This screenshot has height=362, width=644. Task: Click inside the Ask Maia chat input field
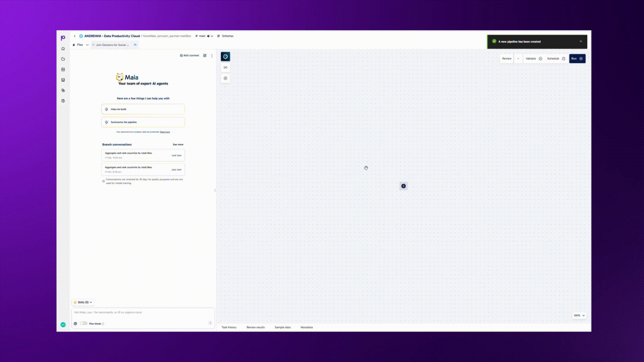pyautogui.click(x=141, y=312)
